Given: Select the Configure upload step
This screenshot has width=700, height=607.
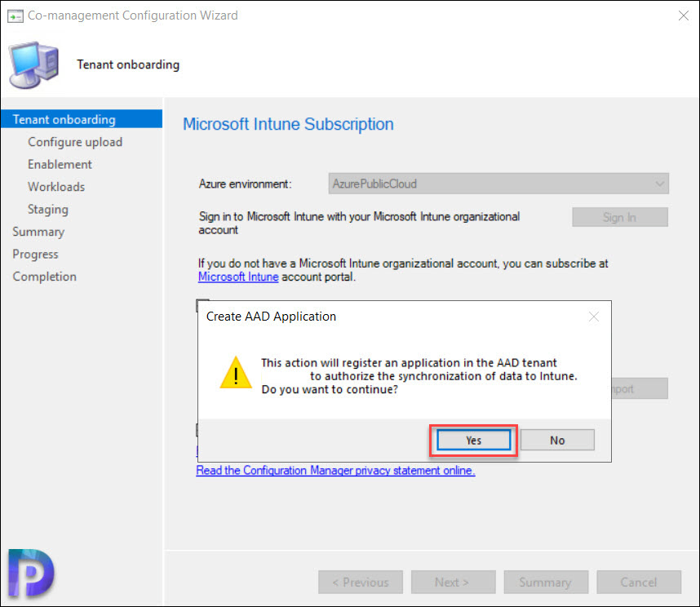Looking at the screenshot, I should click(x=75, y=142).
